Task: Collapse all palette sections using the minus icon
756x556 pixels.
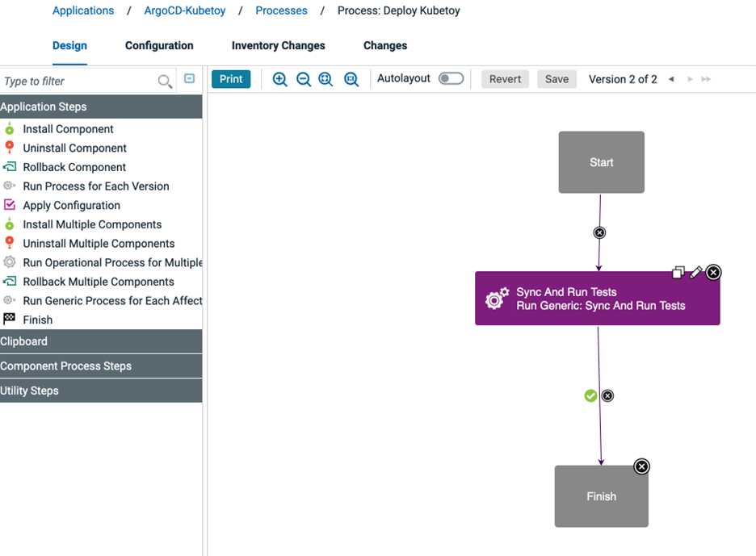Action: [x=190, y=79]
